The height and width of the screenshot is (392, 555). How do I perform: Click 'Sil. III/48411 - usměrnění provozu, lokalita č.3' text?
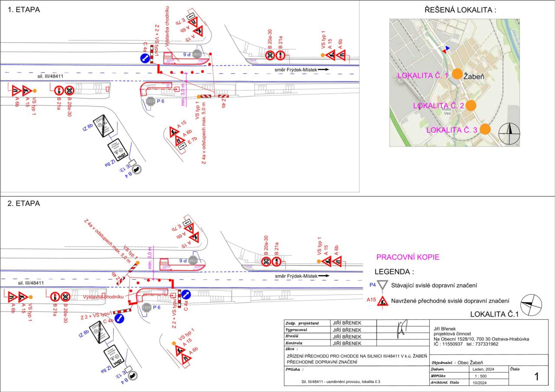tap(341, 382)
